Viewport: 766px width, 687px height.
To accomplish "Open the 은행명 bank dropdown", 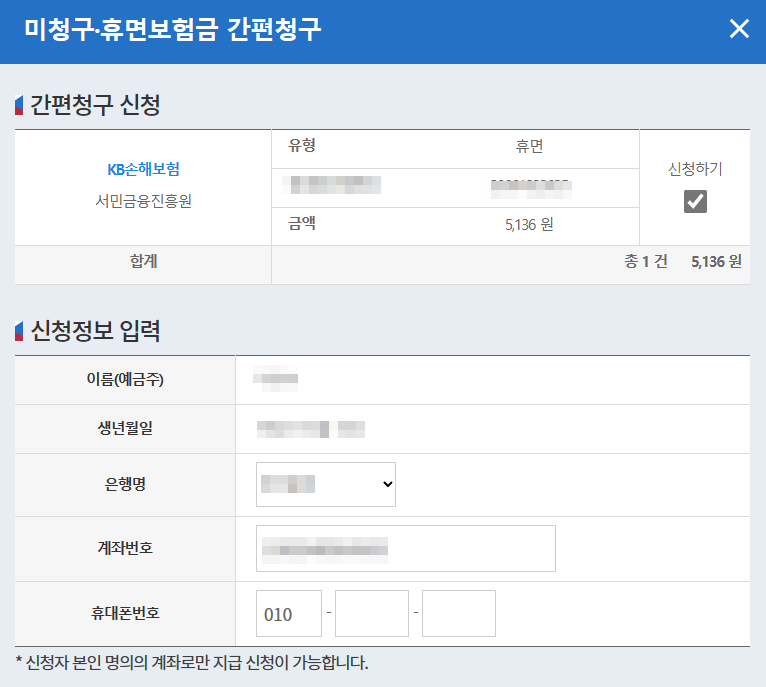I will click(x=326, y=484).
